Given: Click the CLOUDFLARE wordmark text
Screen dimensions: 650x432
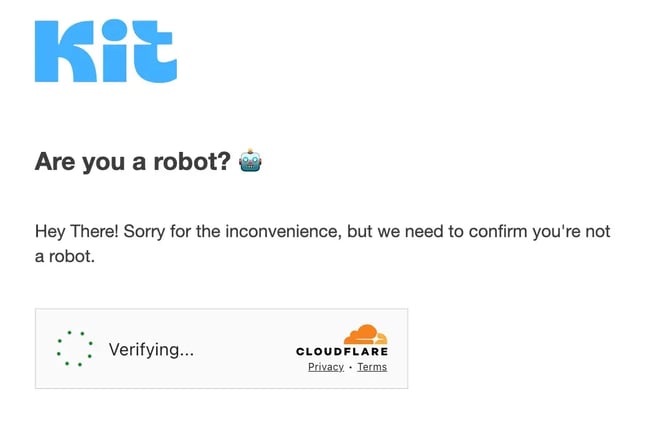Looking at the screenshot, I should tap(342, 352).
